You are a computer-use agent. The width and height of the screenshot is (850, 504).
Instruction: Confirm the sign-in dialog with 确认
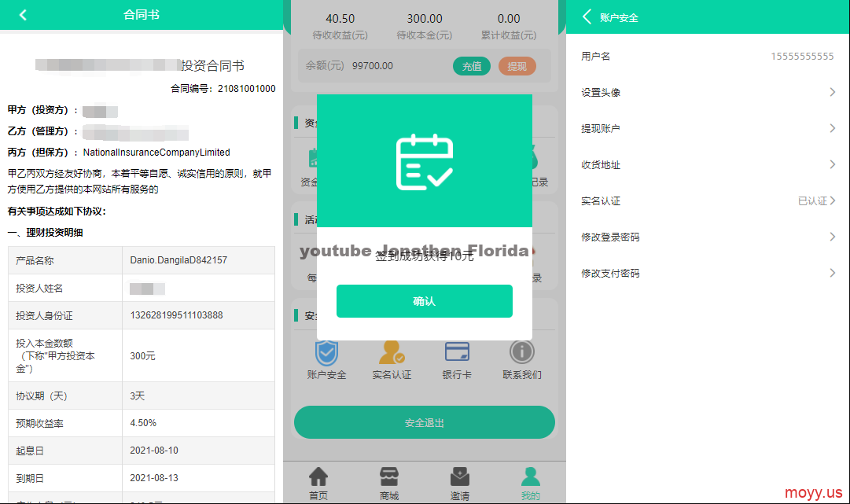point(425,301)
